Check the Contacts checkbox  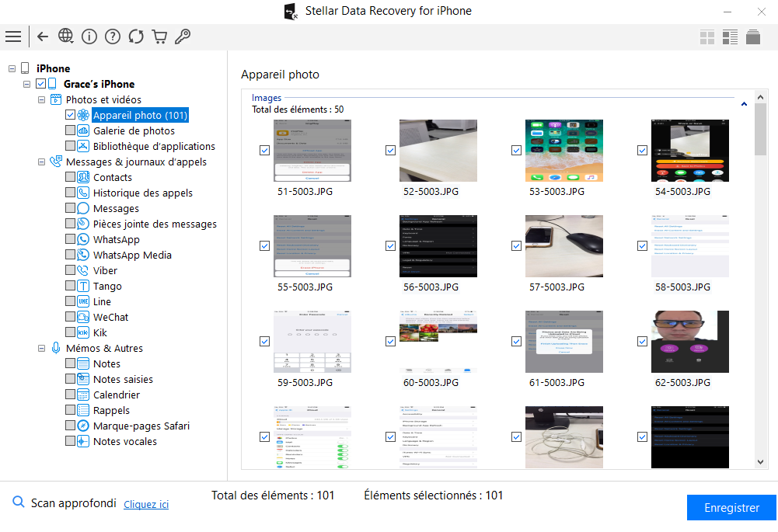[x=70, y=177]
